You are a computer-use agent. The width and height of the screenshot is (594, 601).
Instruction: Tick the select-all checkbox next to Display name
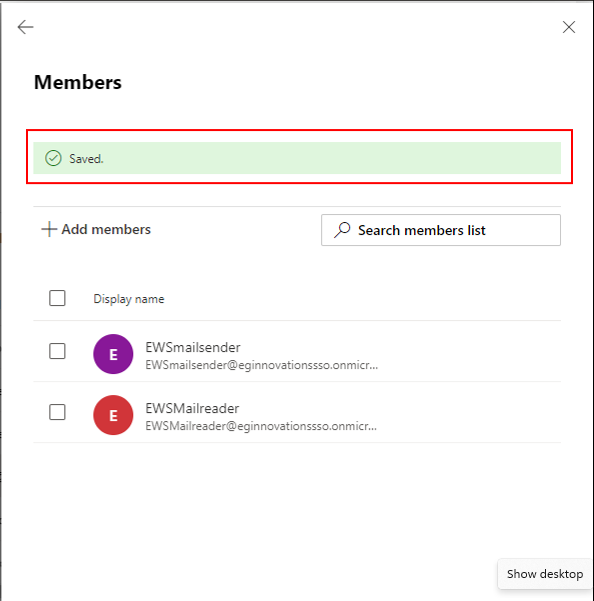(x=57, y=298)
